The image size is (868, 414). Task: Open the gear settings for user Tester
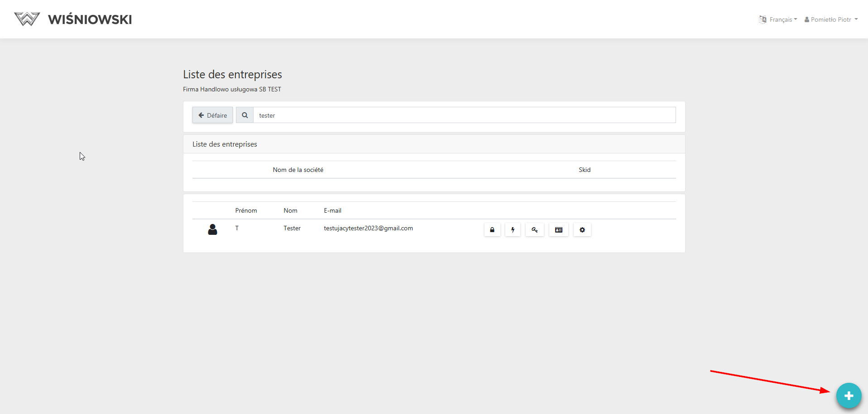582,230
